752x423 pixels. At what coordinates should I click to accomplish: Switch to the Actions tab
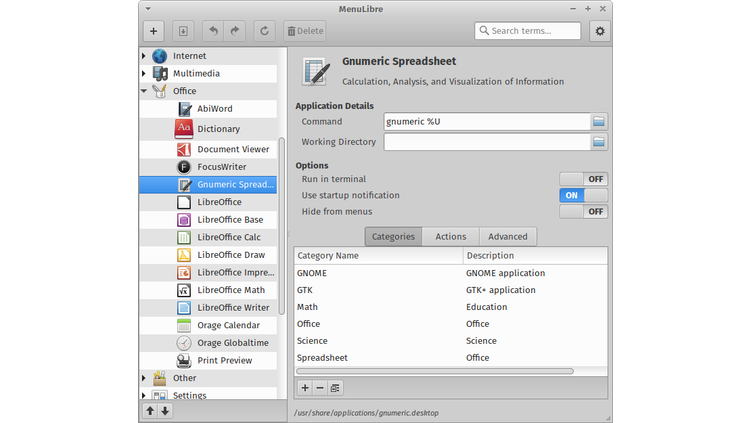tap(450, 237)
